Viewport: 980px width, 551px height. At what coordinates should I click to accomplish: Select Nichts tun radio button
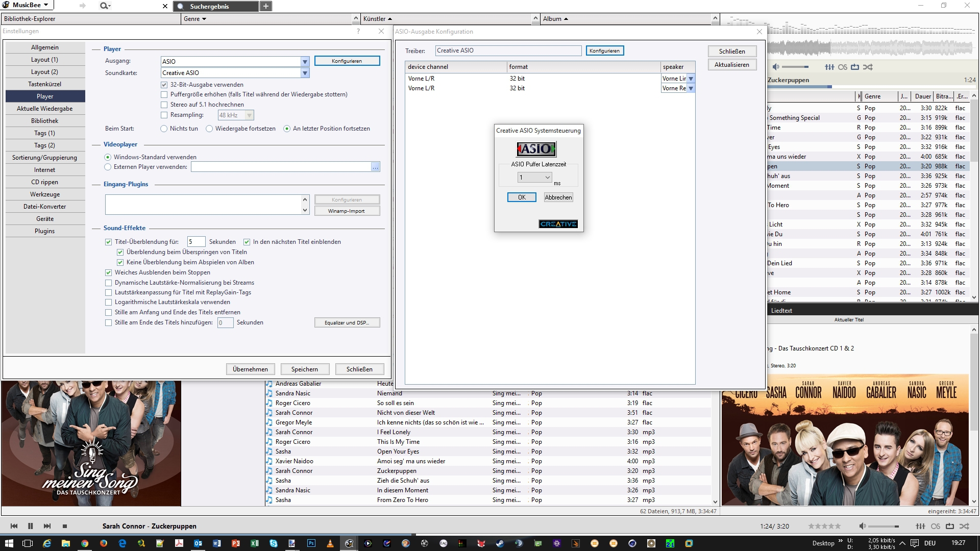(164, 129)
